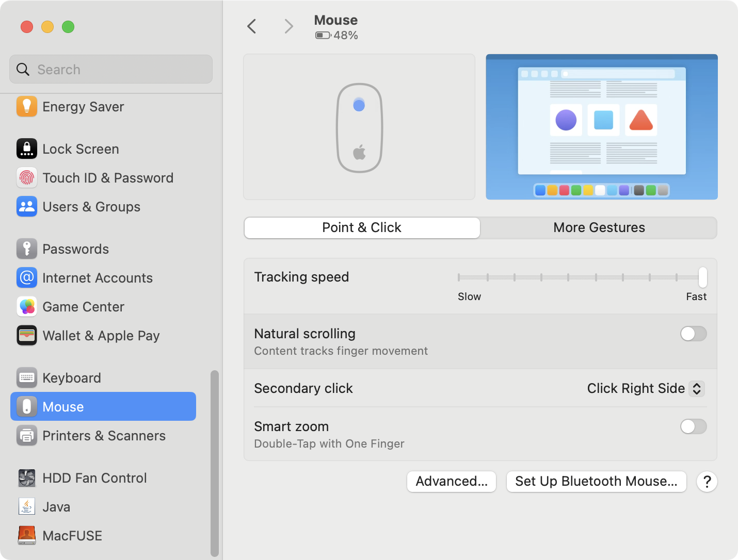Click the search magnifier icon
Screen dimensions: 738x560
(23, 69)
